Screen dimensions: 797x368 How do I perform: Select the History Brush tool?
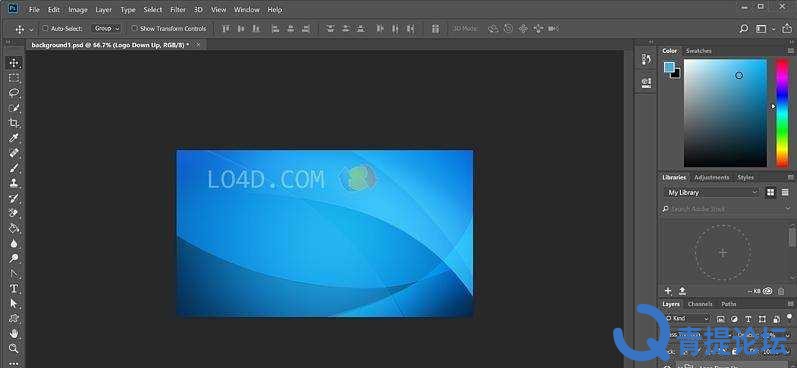point(14,198)
